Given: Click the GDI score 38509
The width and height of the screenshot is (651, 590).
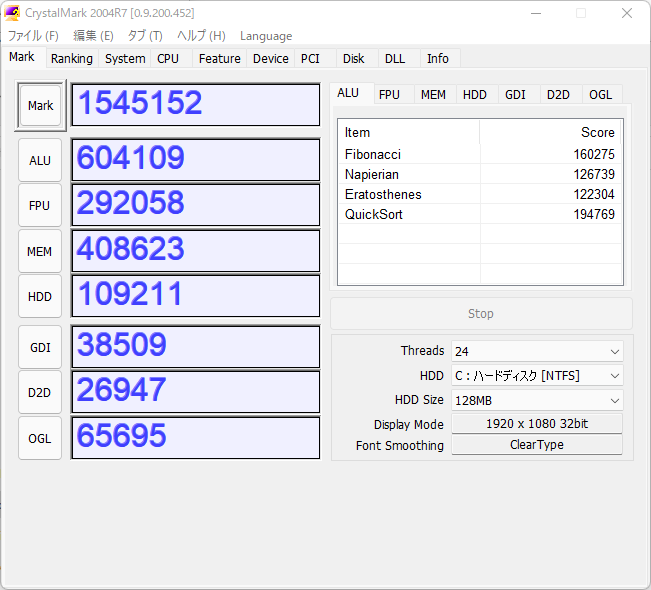Looking at the screenshot, I should [196, 347].
